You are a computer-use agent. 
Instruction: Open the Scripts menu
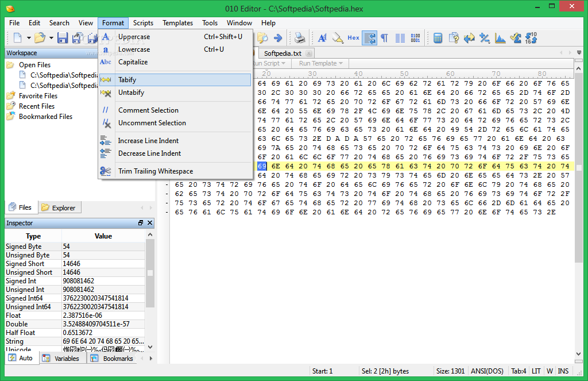(x=143, y=23)
